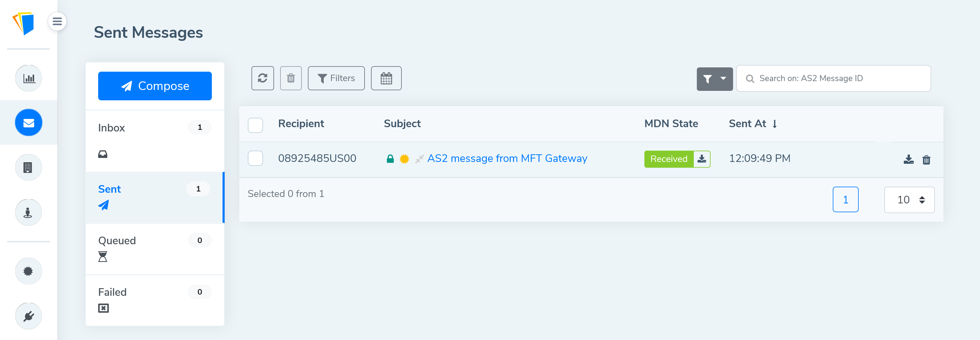Expand the search field filter dropdown
This screenshot has width=980, height=340.
715,79
